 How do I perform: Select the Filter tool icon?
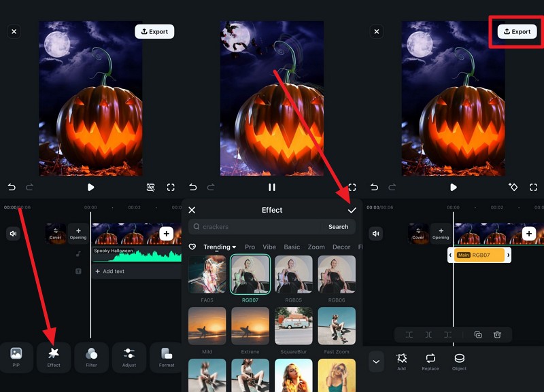click(x=91, y=357)
